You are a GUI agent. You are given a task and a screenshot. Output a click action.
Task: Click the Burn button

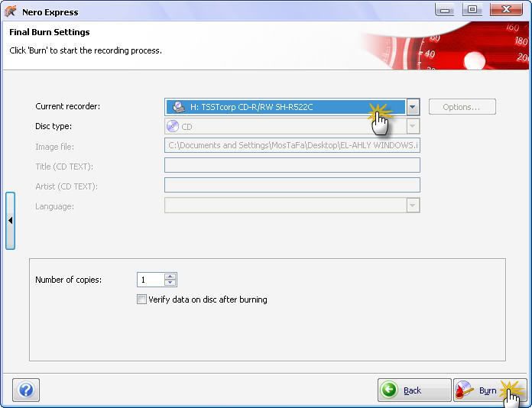pos(490,390)
